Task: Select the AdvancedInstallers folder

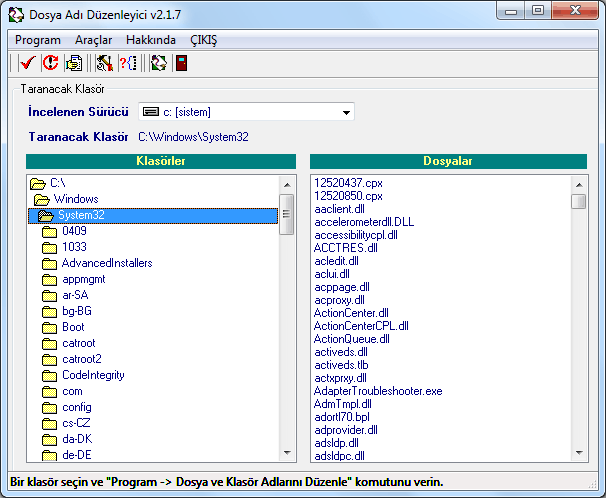Action: point(106,263)
